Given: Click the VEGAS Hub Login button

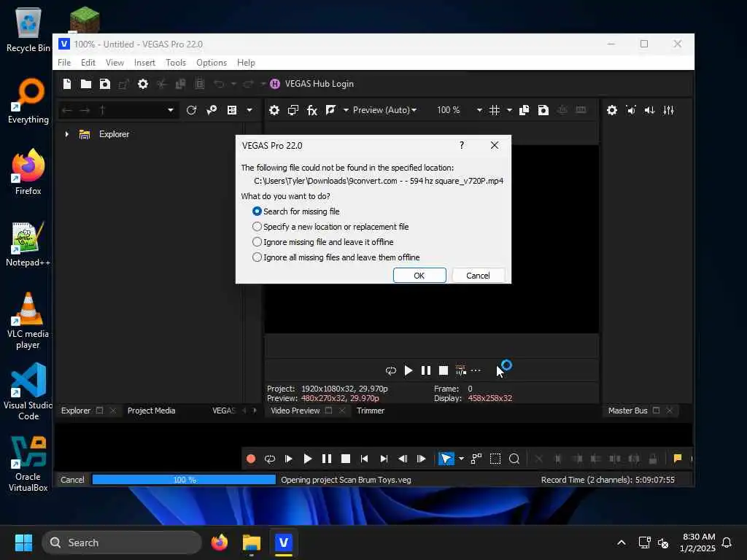Looking at the screenshot, I should click(x=312, y=84).
